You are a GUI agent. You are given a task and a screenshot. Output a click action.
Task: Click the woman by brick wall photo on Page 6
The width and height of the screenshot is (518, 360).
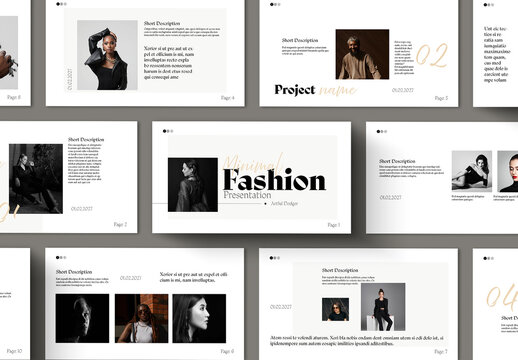pyautogui.click(x=142, y=318)
